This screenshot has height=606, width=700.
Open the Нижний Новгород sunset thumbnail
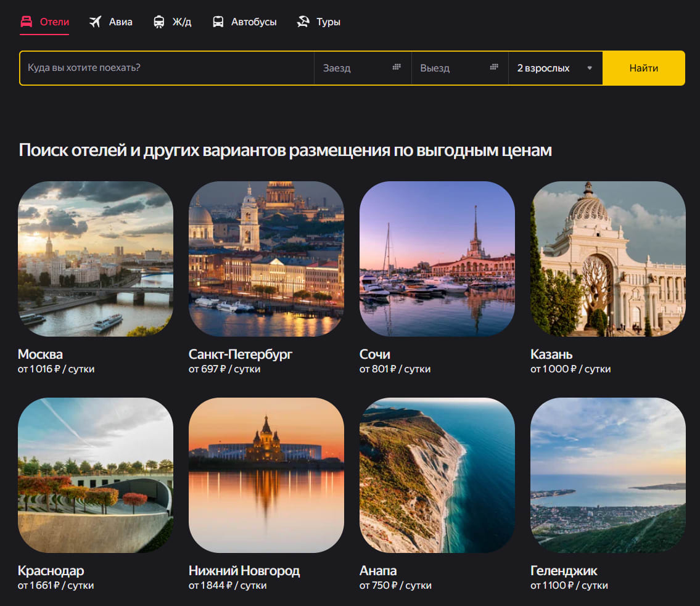click(x=266, y=475)
